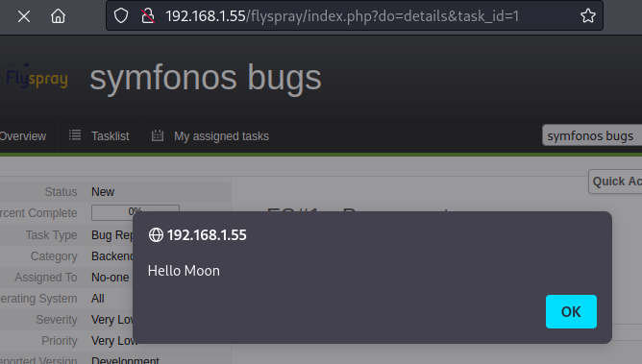
Task: Stop loading with the X toolbar icon
Action: point(24,16)
